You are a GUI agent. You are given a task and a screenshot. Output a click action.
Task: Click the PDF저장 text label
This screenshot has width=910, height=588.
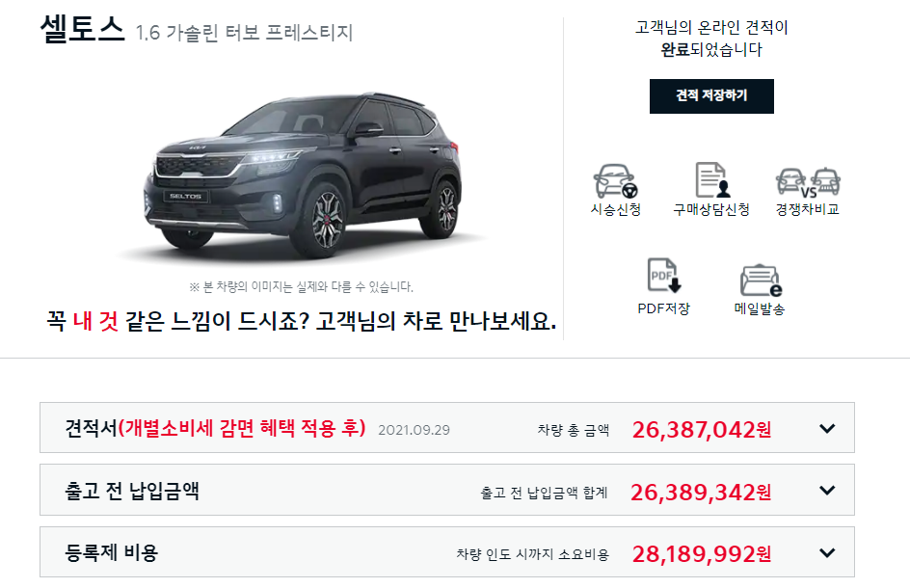point(664,308)
